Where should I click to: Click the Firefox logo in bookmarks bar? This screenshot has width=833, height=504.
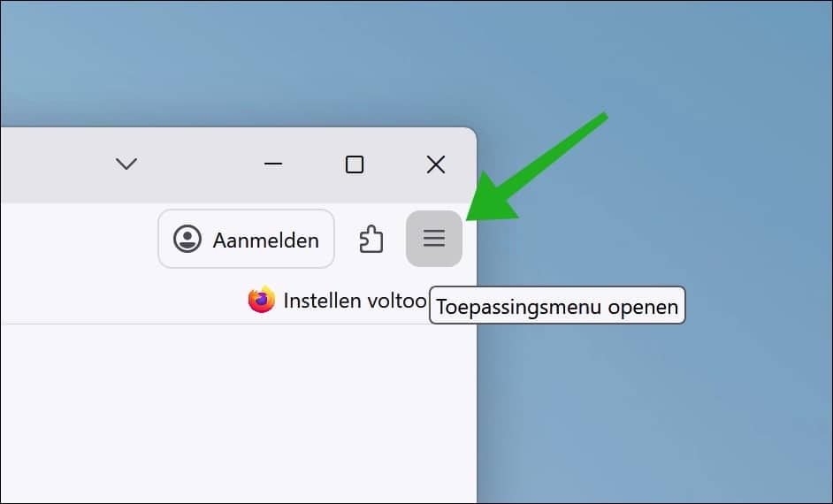[262, 300]
